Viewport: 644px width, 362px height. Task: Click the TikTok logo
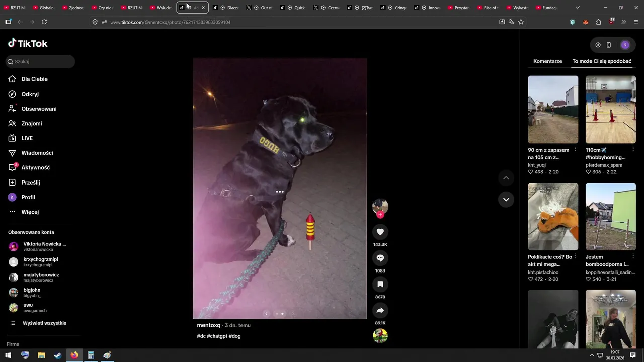click(28, 43)
